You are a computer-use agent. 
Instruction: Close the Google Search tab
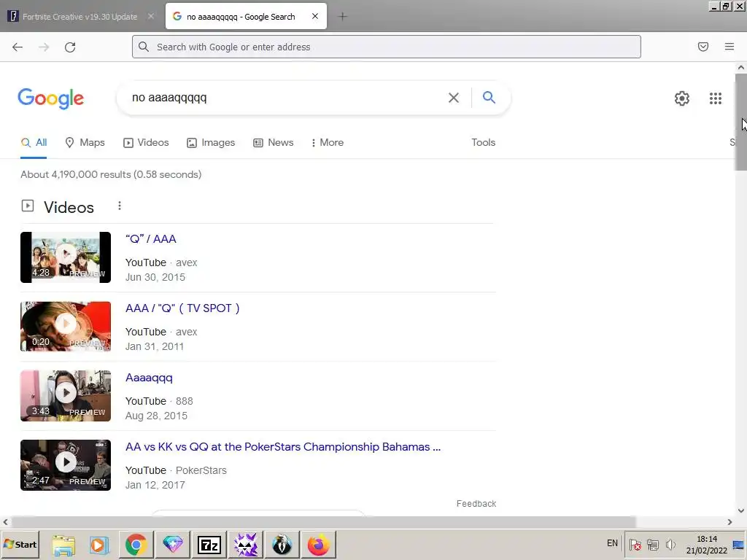(x=315, y=16)
